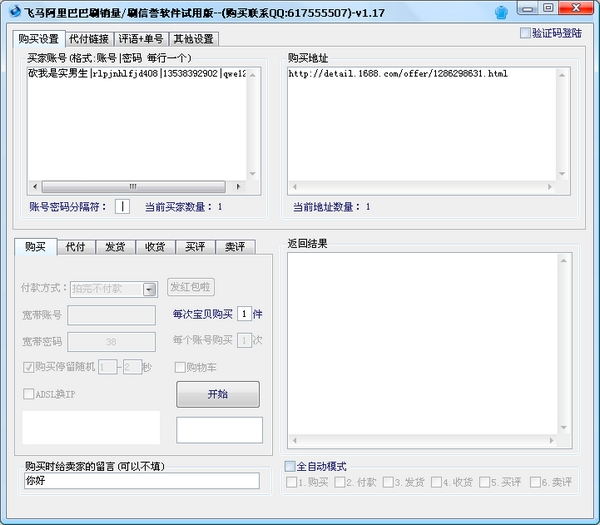Open the 评语+单号 tab
600x525 pixels.
pyautogui.click(x=141, y=39)
